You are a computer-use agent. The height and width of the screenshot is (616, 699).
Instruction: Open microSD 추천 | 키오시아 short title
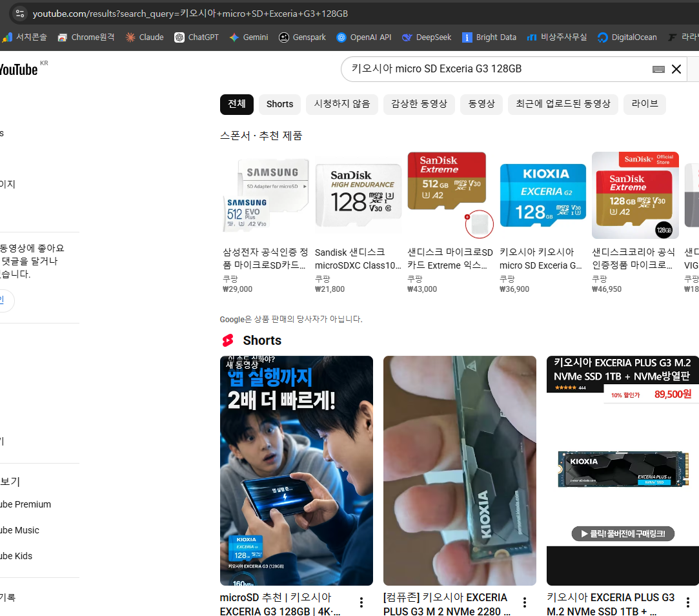[x=281, y=604]
